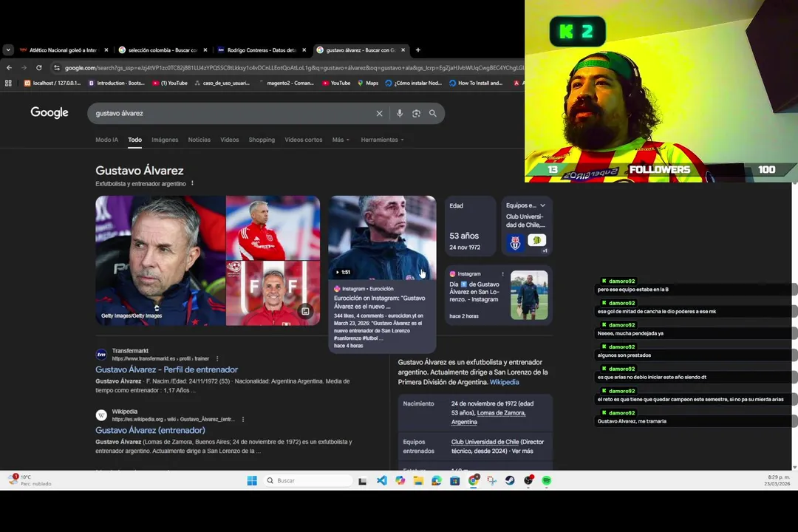The image size is (798, 532).
Task: Select the Videos cortos tab
Action: tap(304, 140)
